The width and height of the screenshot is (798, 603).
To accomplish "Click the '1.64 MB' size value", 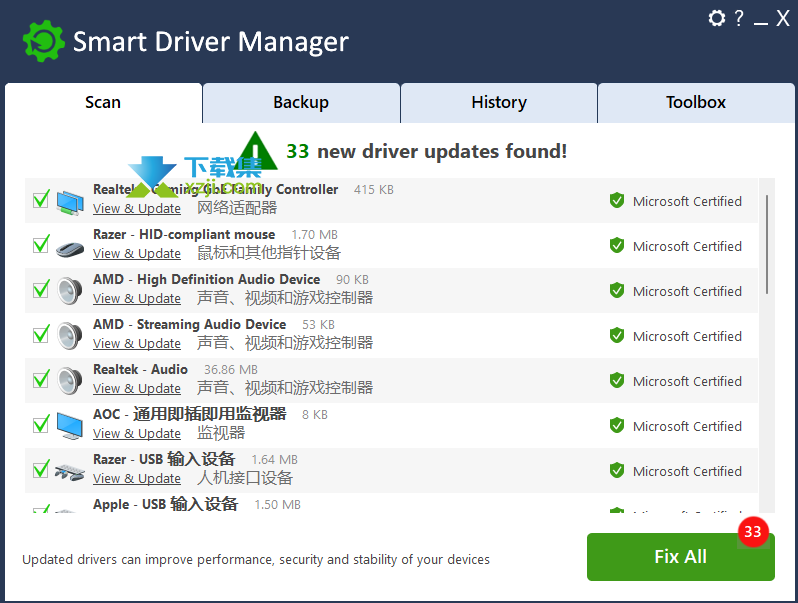I will (274, 460).
